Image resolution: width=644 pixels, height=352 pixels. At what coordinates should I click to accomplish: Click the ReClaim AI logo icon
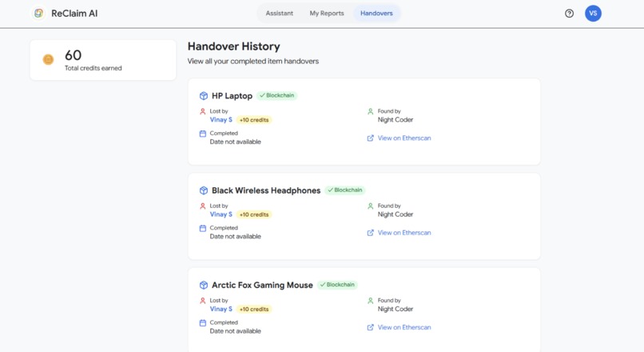coord(38,13)
